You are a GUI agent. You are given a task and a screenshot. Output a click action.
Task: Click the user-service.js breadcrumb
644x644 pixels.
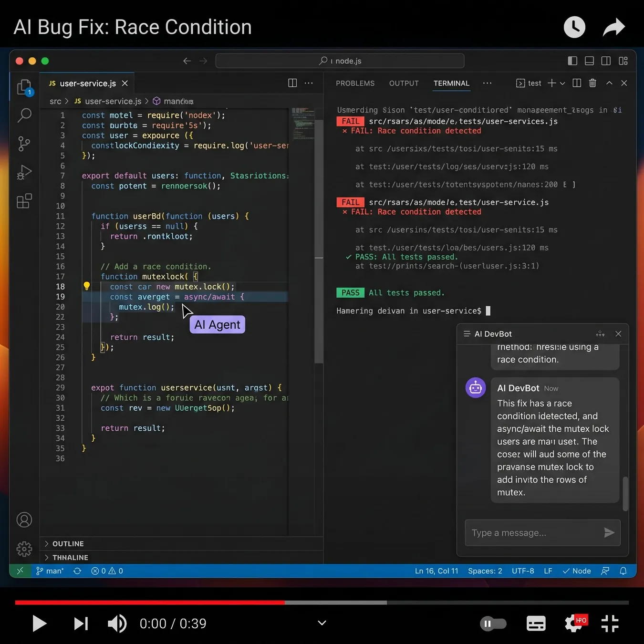113,101
